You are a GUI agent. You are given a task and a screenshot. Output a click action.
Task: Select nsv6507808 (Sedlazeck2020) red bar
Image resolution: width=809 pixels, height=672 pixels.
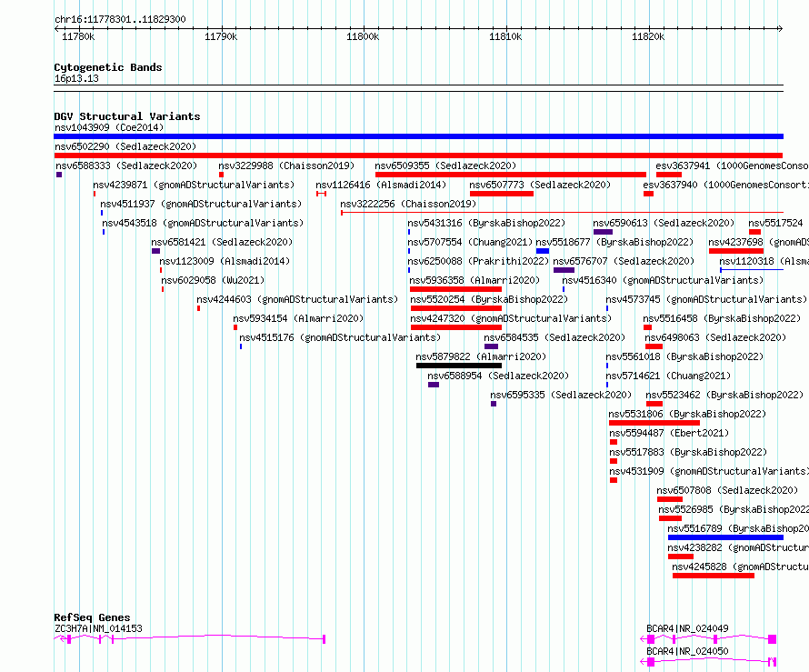[x=670, y=499]
